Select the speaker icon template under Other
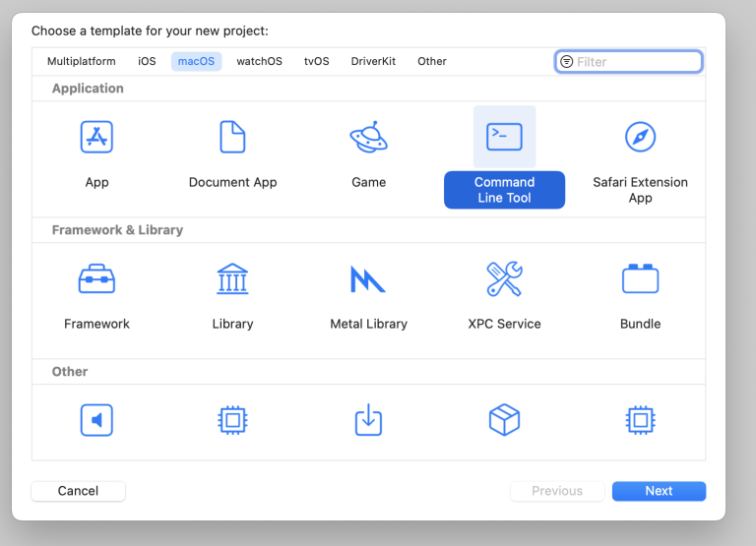 pos(96,421)
